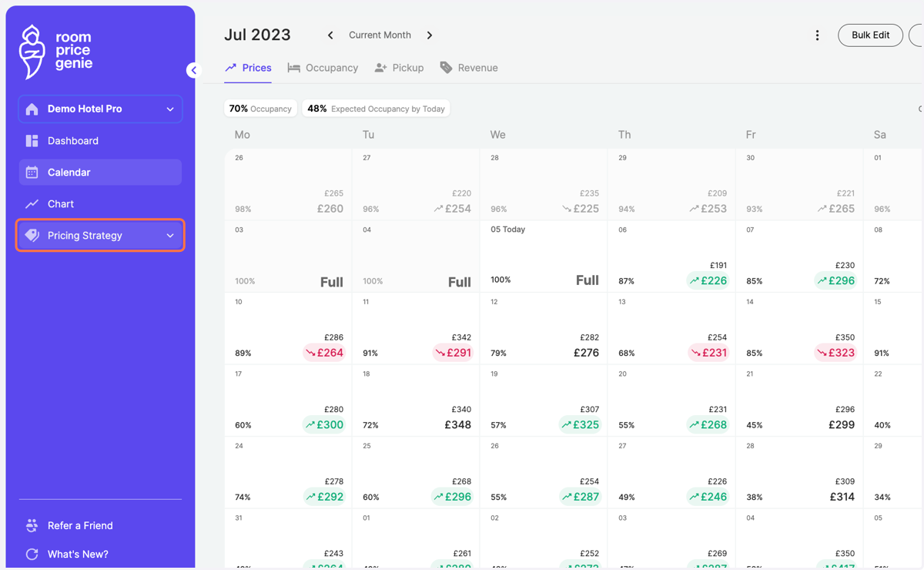The height and width of the screenshot is (570, 924).
Task: Click the Revenue tag icon
Action: tap(446, 68)
